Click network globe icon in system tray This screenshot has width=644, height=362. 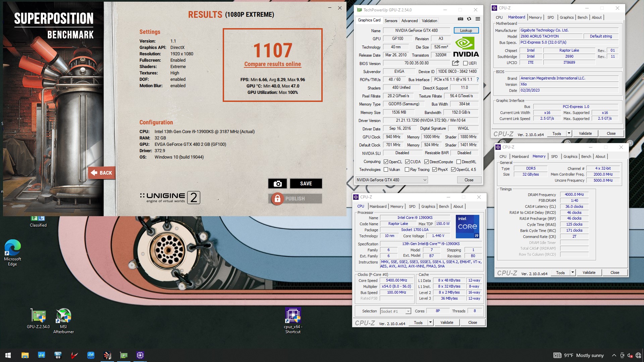coord(638,355)
